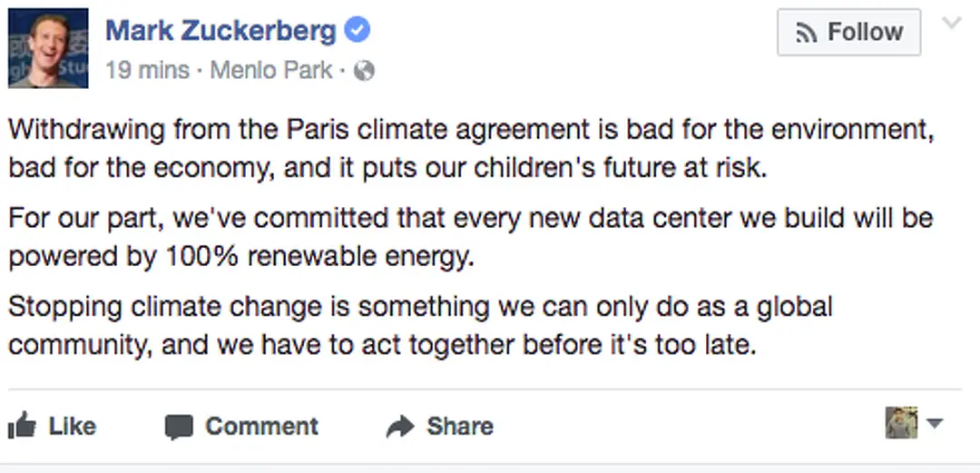Expand the dropdown arrow beside small avatar
Viewport: 980px width, 473px height.
[935, 424]
